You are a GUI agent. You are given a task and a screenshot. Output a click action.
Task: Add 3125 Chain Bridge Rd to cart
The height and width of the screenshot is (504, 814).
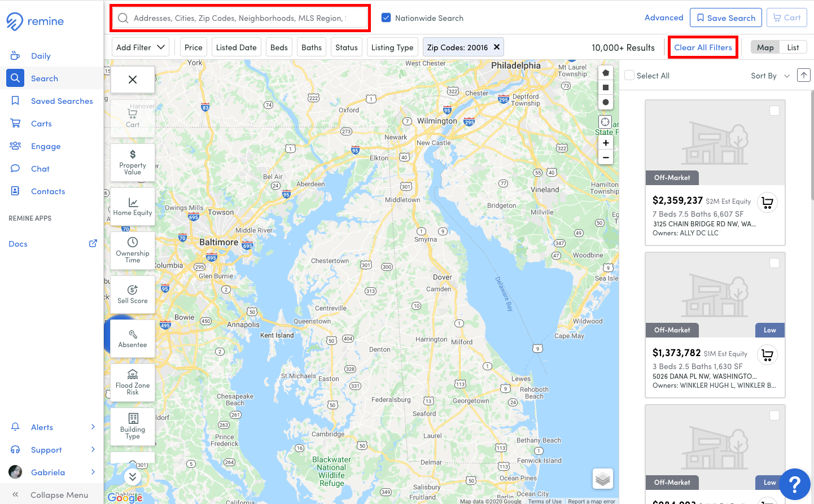point(767,203)
